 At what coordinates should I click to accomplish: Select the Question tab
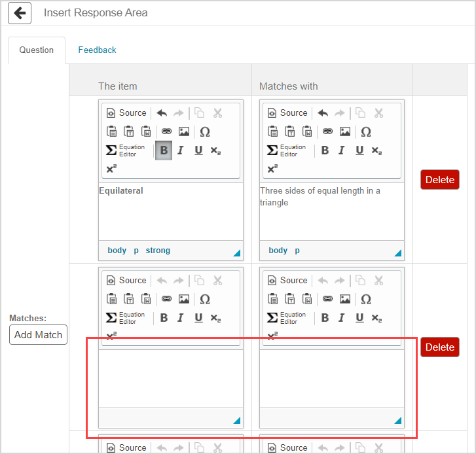click(37, 50)
